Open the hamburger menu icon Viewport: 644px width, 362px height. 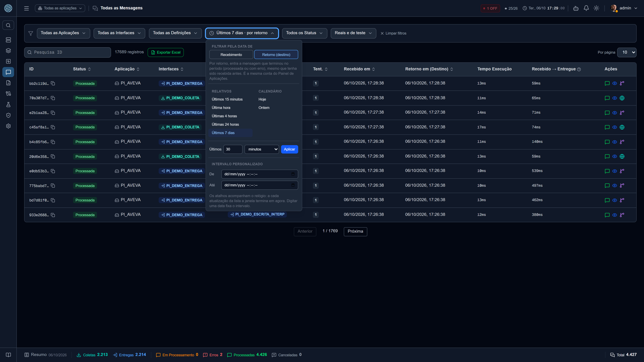coord(26,8)
